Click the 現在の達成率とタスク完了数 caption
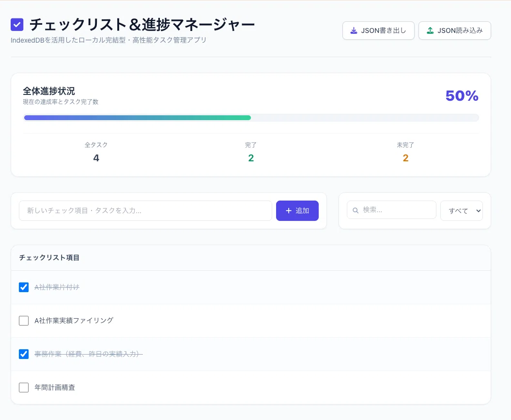The image size is (511, 420). [x=61, y=102]
